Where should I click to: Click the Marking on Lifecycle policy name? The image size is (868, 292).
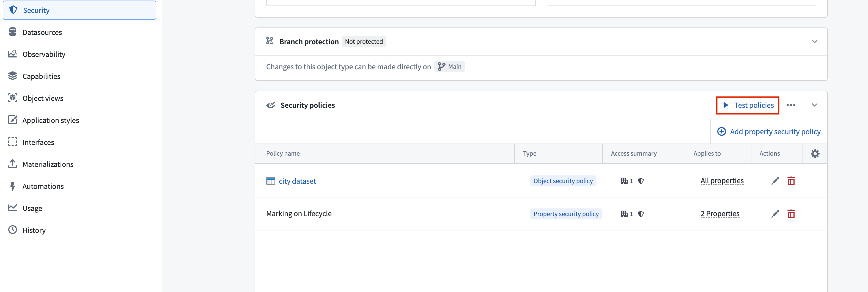(298, 214)
